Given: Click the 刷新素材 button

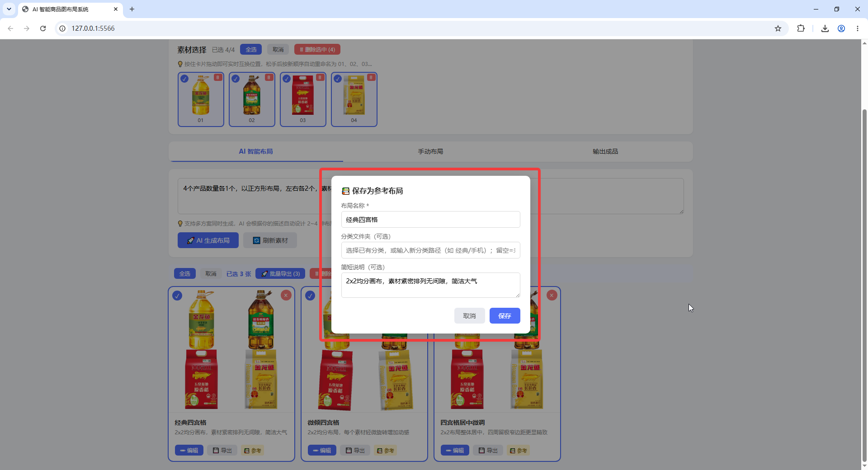Looking at the screenshot, I should [x=270, y=240].
